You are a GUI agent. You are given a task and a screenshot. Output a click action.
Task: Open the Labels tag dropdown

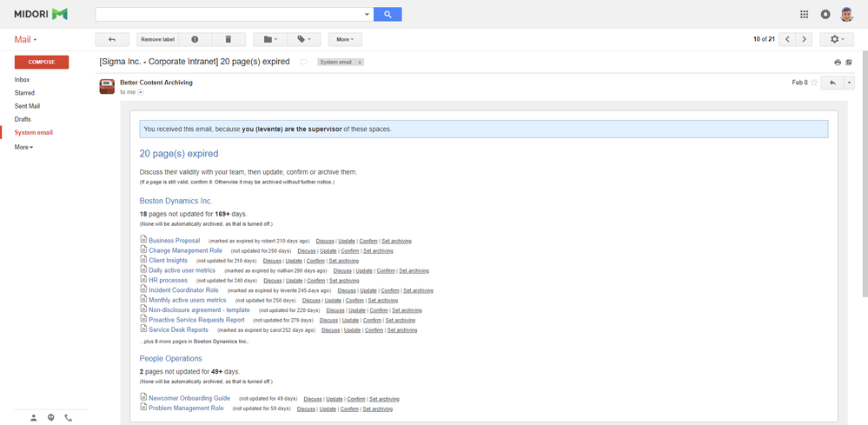pyautogui.click(x=304, y=39)
